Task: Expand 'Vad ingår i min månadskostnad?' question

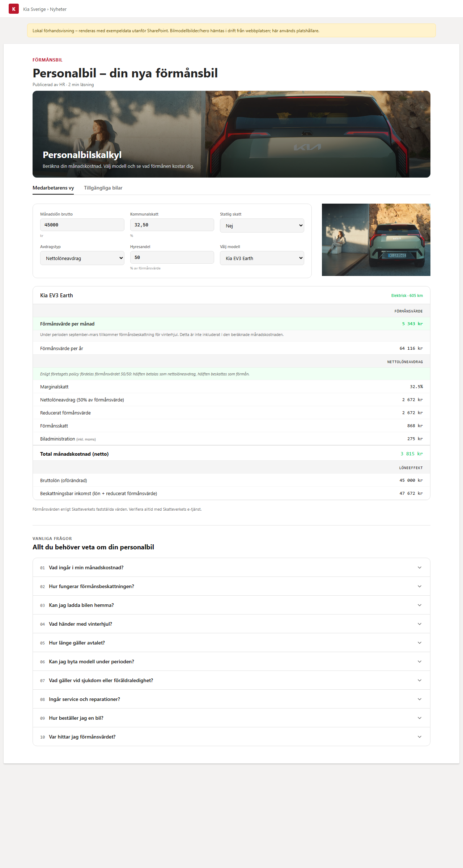Action: click(x=231, y=567)
